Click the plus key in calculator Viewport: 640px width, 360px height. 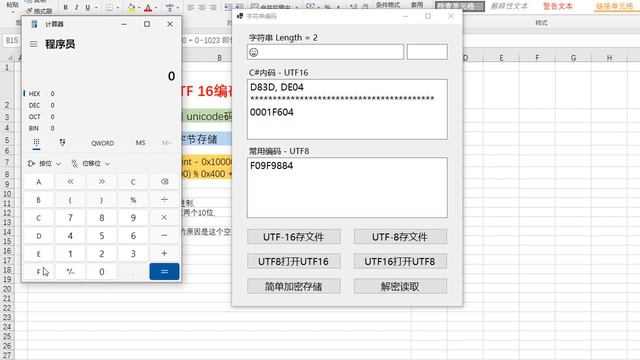(164, 253)
